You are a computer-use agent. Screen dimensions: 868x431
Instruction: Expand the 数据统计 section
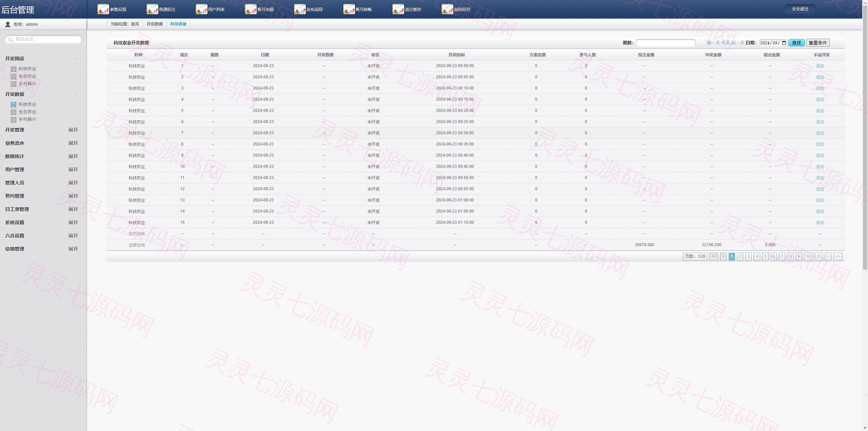(73, 156)
